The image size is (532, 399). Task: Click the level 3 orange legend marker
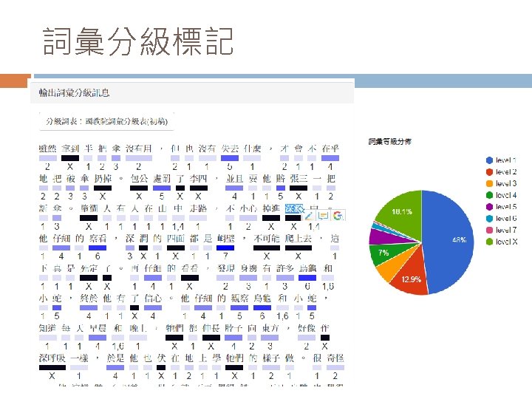click(x=489, y=183)
